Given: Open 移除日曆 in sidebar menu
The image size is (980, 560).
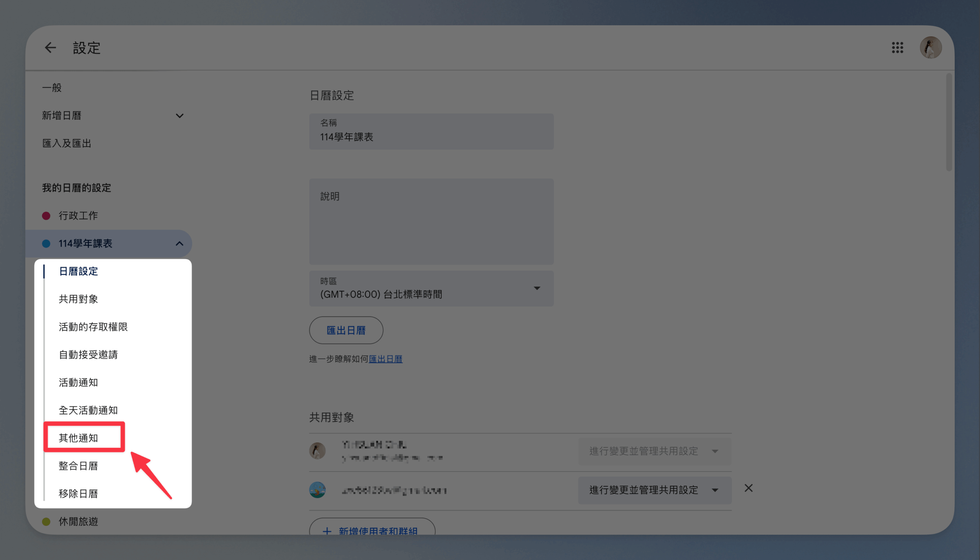Looking at the screenshot, I should point(78,493).
